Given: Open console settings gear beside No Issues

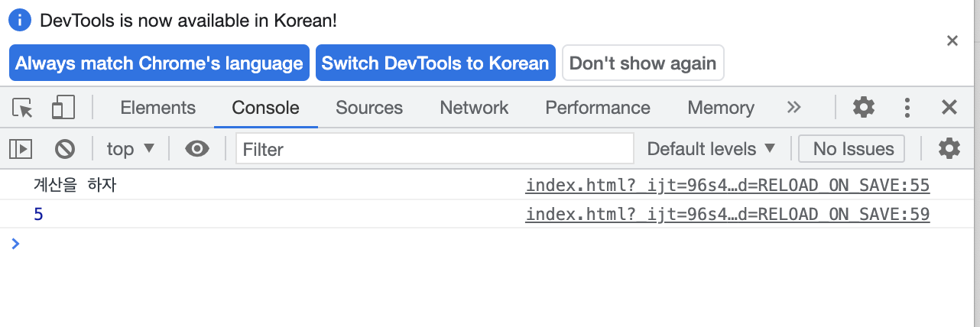Looking at the screenshot, I should click(x=949, y=148).
